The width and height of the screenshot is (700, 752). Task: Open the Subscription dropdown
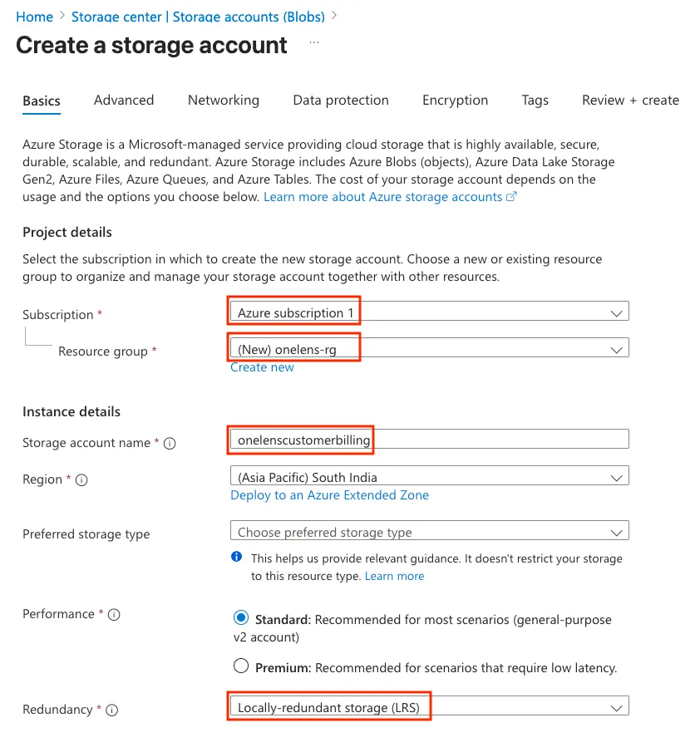click(x=428, y=312)
